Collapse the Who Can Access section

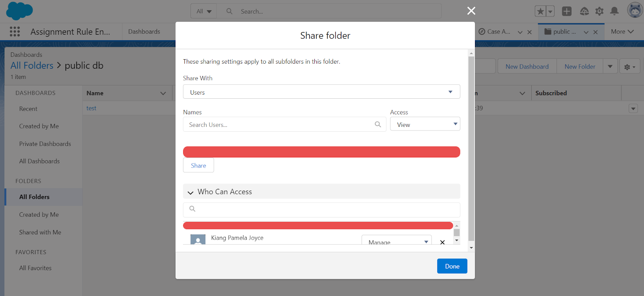pyautogui.click(x=321, y=192)
